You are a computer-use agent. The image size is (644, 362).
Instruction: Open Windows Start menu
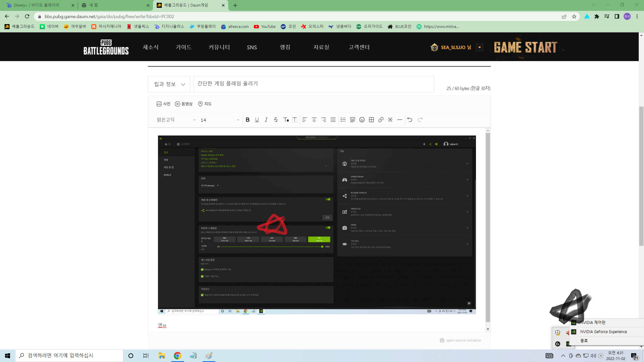(x=8, y=355)
